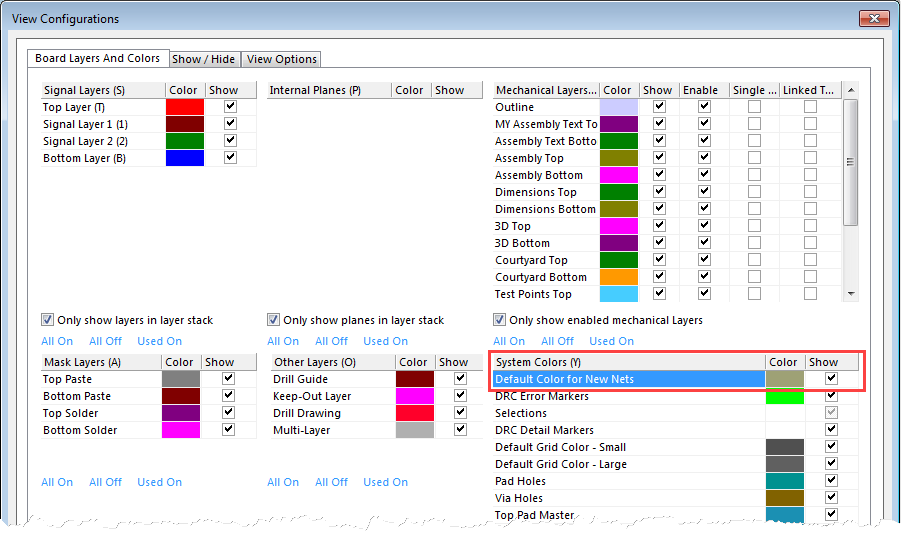Uncheck Only show planes in layer stack
Viewport: 902px width, 533px height.
tap(274, 320)
